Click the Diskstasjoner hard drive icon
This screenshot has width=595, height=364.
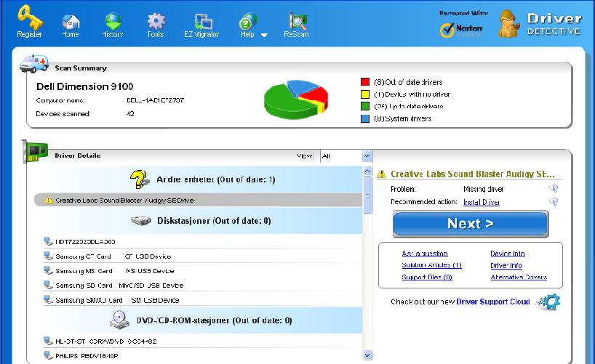141,221
